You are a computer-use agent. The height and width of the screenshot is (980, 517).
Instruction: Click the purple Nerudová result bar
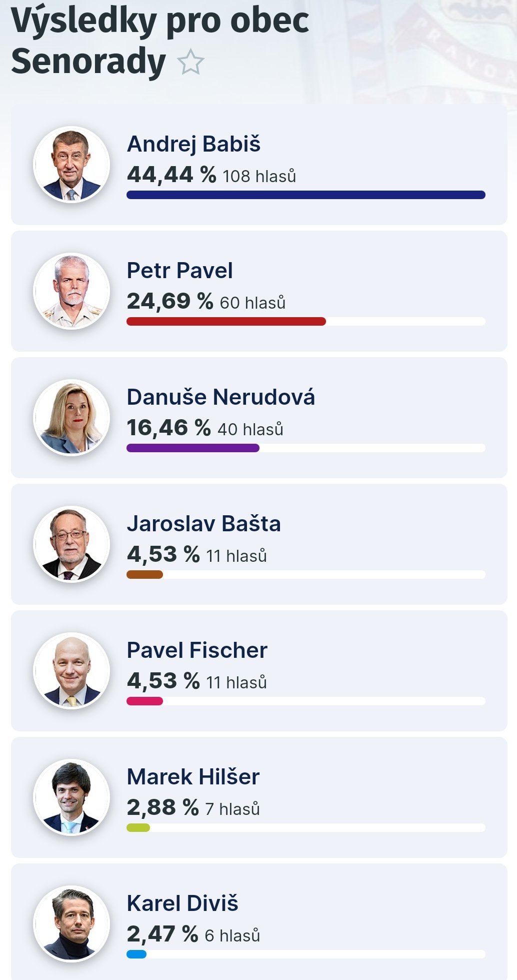tap(193, 448)
